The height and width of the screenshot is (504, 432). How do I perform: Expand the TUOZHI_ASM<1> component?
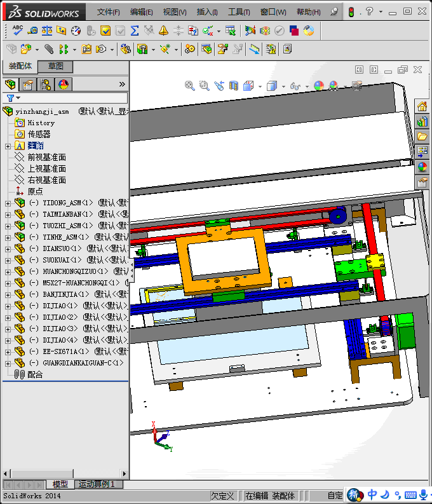pos(8,226)
